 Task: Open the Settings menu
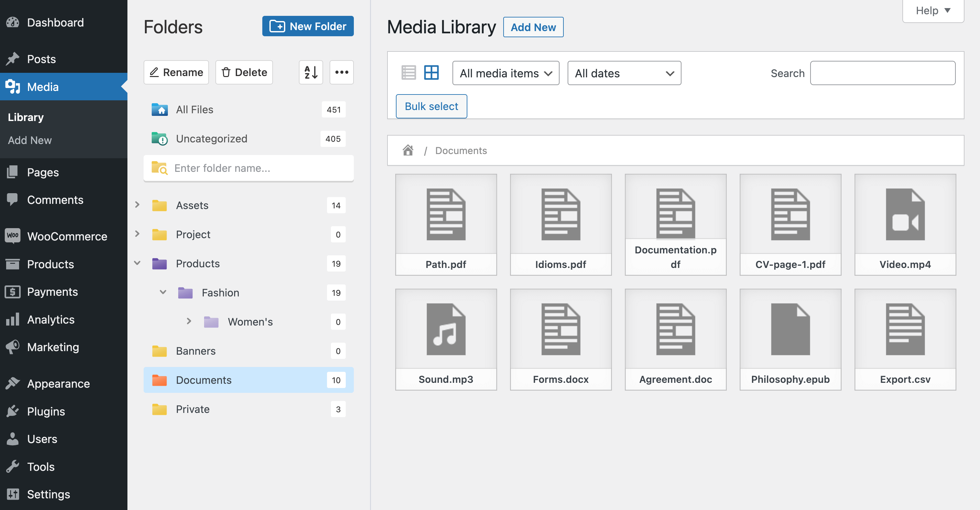[x=63, y=494]
